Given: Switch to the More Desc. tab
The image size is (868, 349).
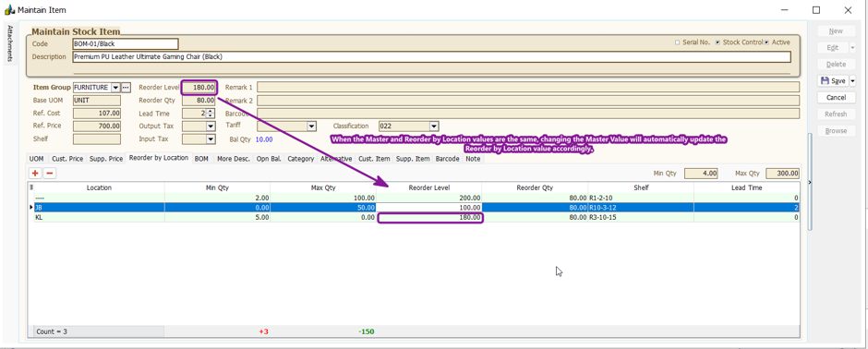Looking at the screenshot, I should (x=233, y=159).
